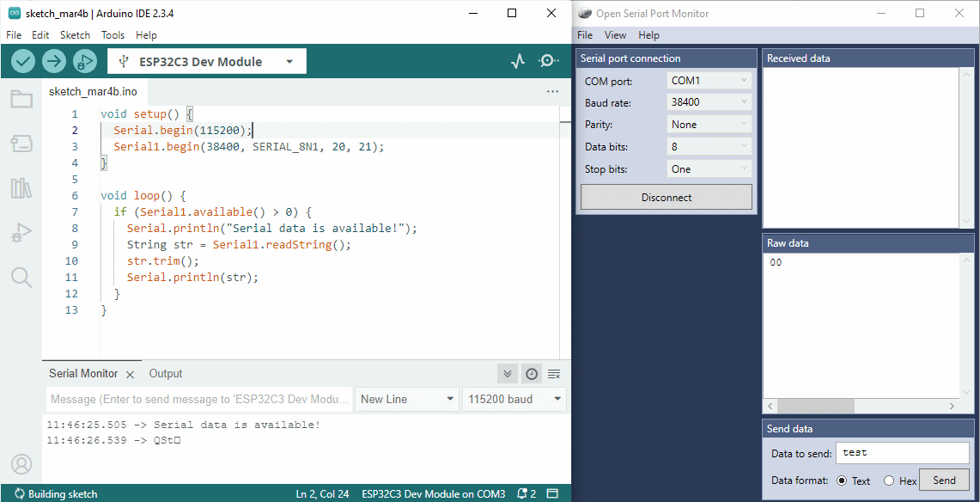Click Open Serial Port Monitor app icon
980x502 pixels.
pos(584,13)
